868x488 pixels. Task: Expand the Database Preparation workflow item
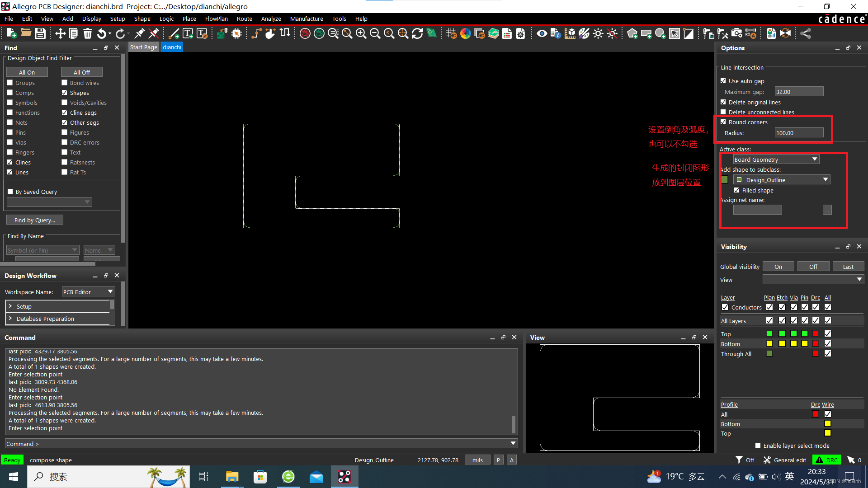10,319
